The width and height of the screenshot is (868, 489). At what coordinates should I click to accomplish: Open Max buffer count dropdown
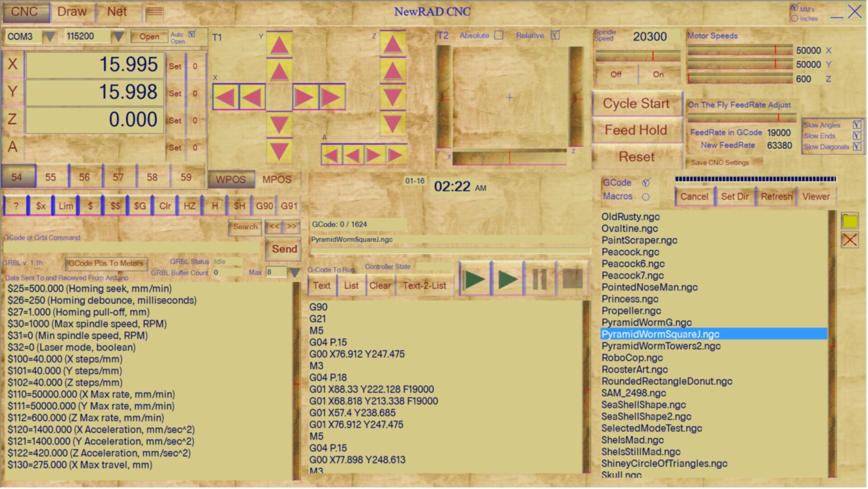(295, 273)
